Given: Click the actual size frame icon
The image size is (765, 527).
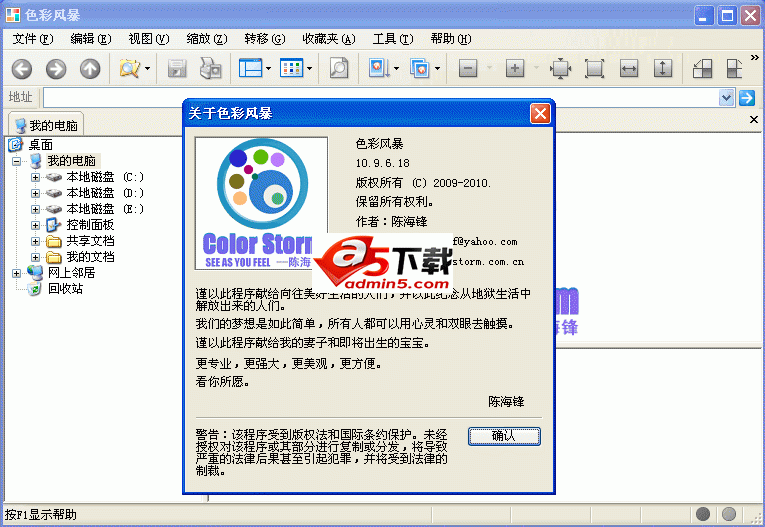Looking at the screenshot, I should pyautogui.click(x=594, y=68).
